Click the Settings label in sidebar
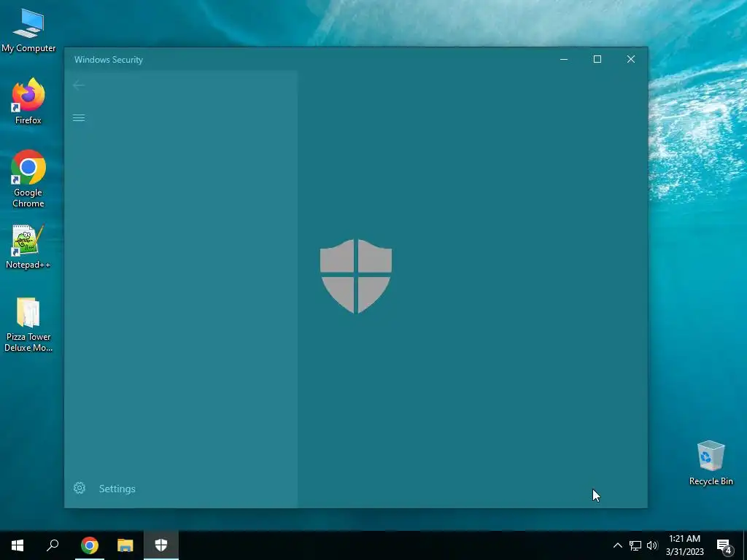The image size is (747, 560). click(117, 489)
